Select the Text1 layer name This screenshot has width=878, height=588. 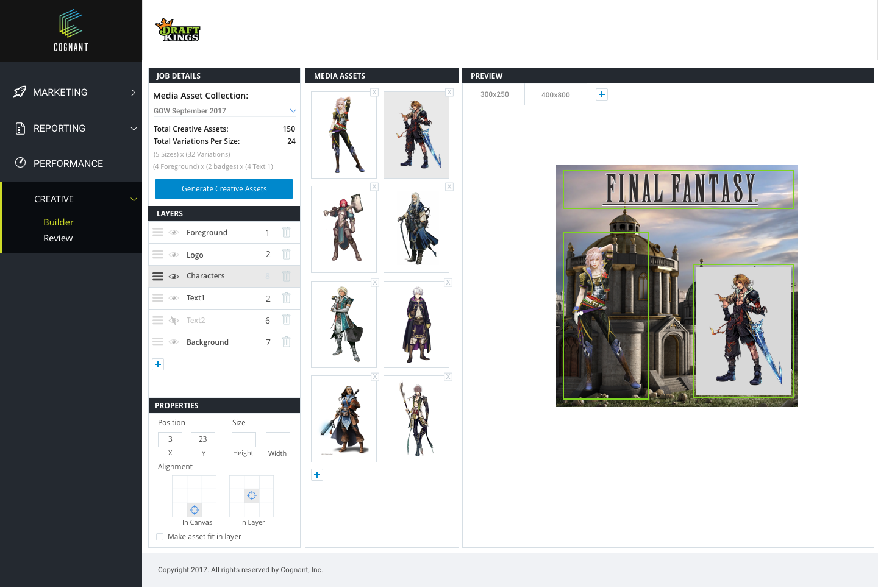pyautogui.click(x=196, y=298)
